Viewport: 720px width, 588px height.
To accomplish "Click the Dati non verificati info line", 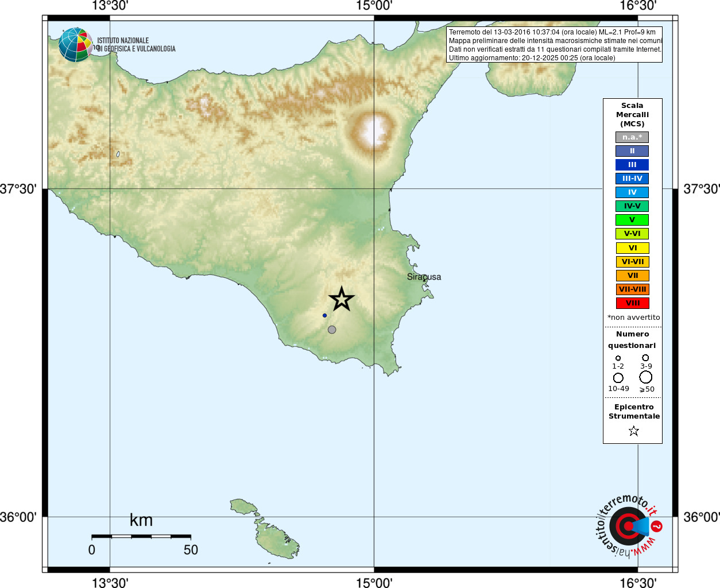I will (x=555, y=49).
